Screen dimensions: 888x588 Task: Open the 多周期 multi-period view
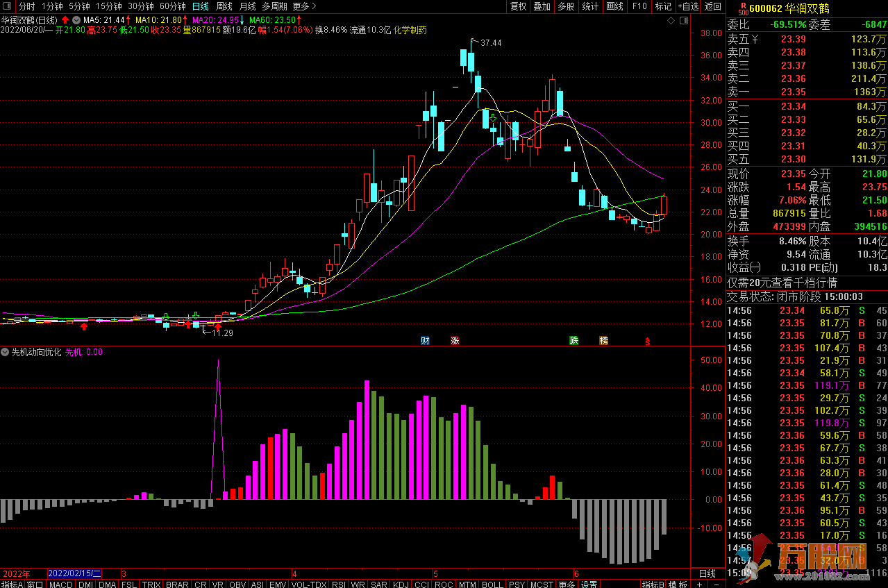point(274,6)
